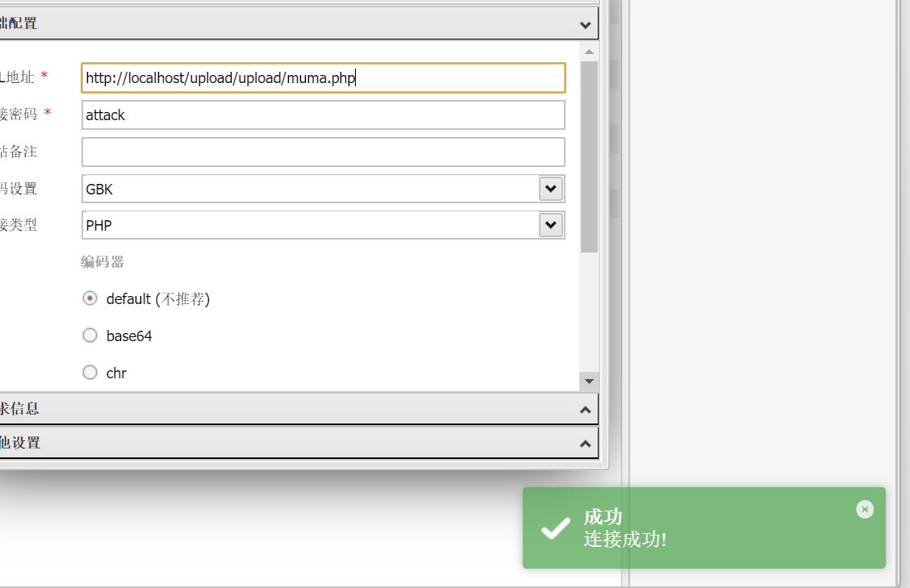Close the success notification toast
Image resolution: width=910 pixels, height=588 pixels.
(865, 509)
